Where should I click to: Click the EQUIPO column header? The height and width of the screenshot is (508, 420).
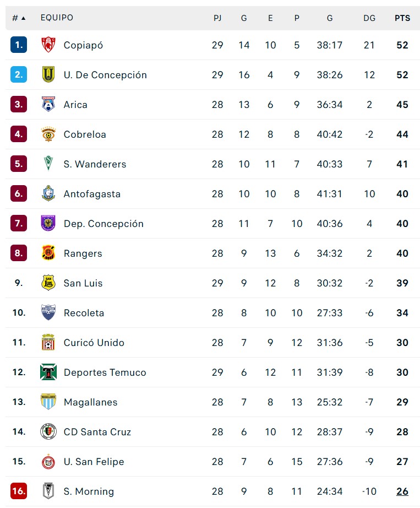coord(57,18)
